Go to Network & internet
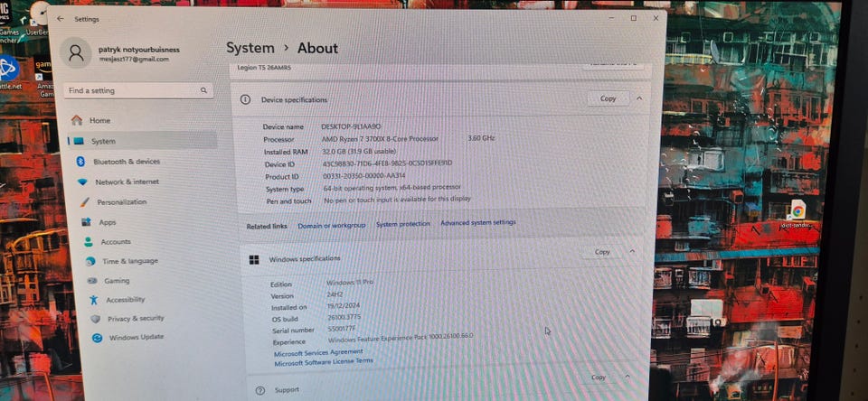 [x=127, y=182]
